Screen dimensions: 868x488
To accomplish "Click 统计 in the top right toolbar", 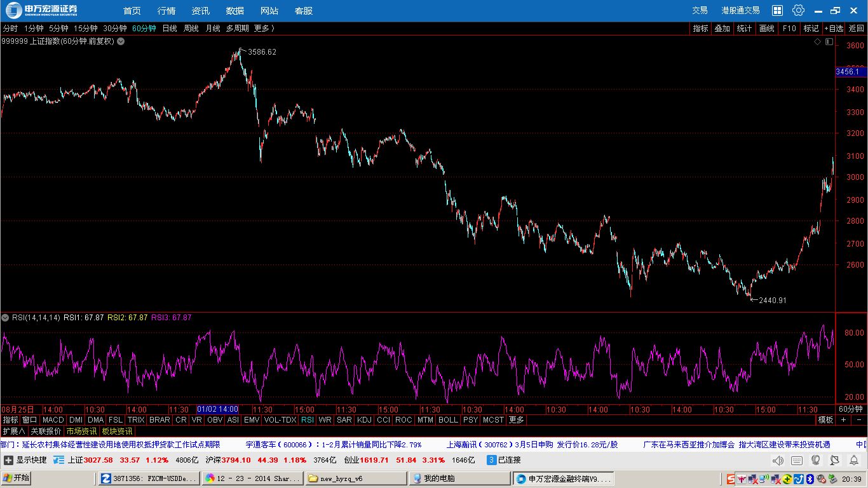I will [x=744, y=29].
